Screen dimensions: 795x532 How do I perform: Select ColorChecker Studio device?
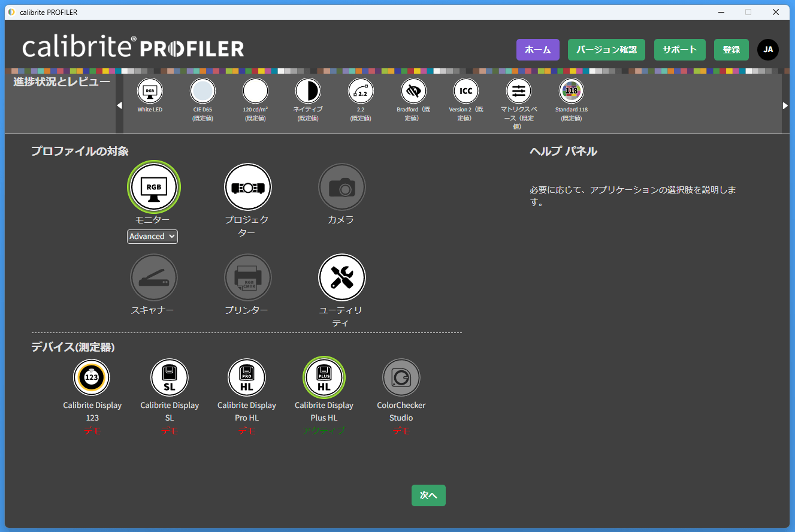coord(401,377)
